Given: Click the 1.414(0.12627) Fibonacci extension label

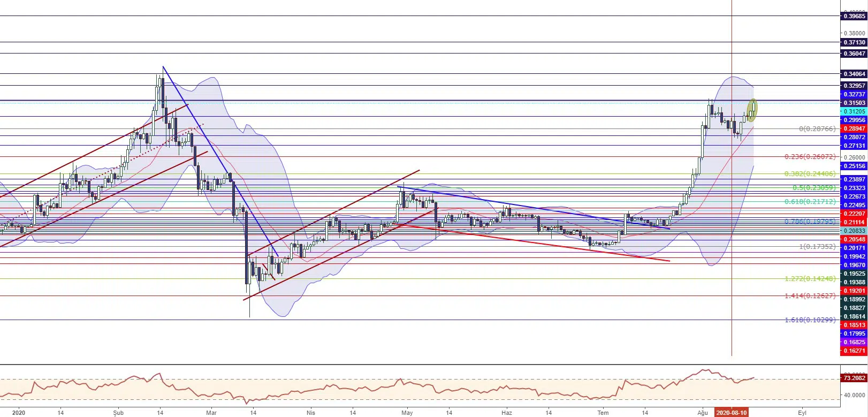Looking at the screenshot, I should [x=810, y=296].
